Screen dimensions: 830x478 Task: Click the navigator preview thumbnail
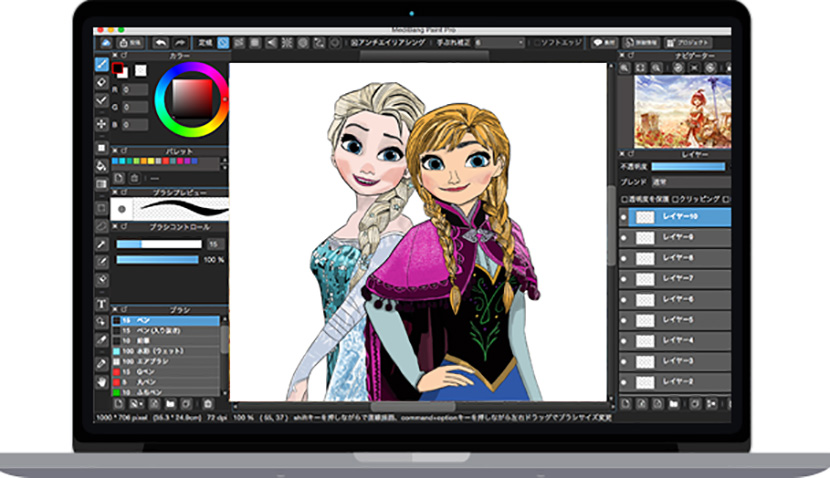click(683, 112)
